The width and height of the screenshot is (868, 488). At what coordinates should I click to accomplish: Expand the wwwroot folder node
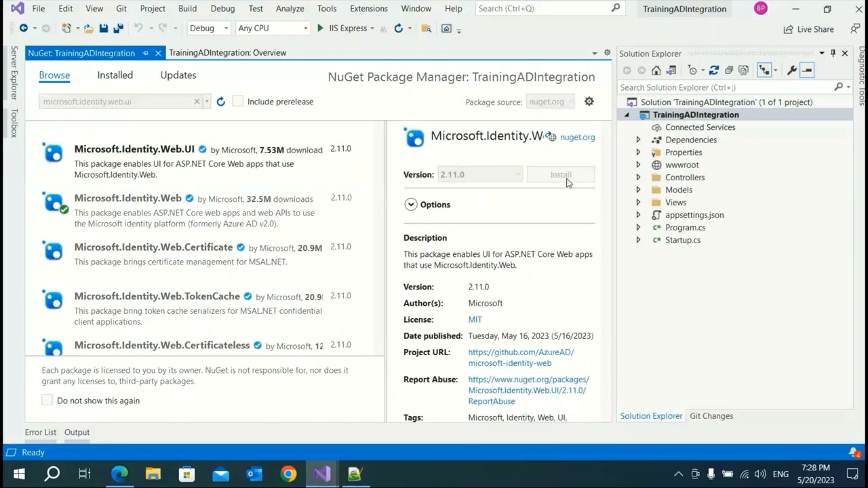[638, 165]
